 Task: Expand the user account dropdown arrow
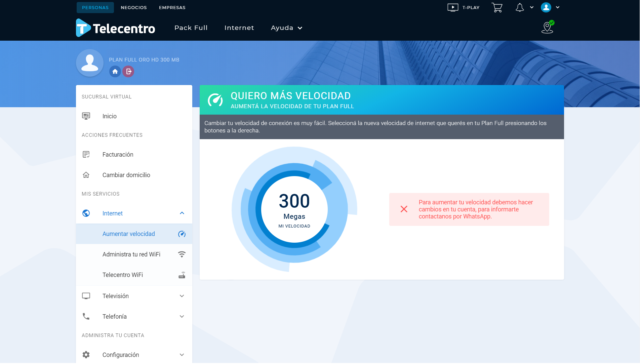558,7
